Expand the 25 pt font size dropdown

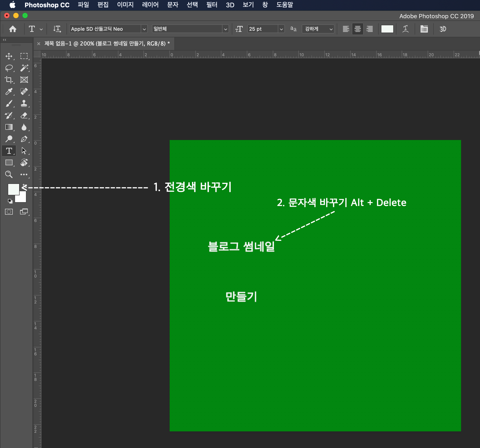(281, 29)
